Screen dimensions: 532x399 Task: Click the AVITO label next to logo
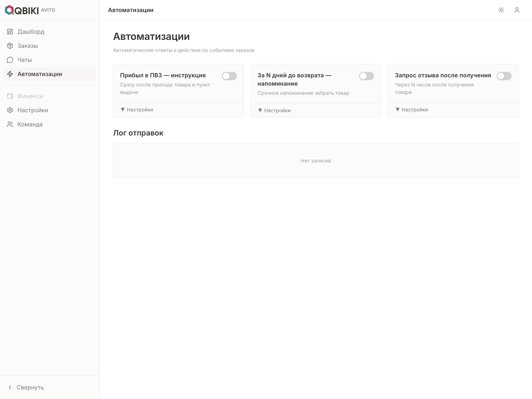tap(48, 10)
